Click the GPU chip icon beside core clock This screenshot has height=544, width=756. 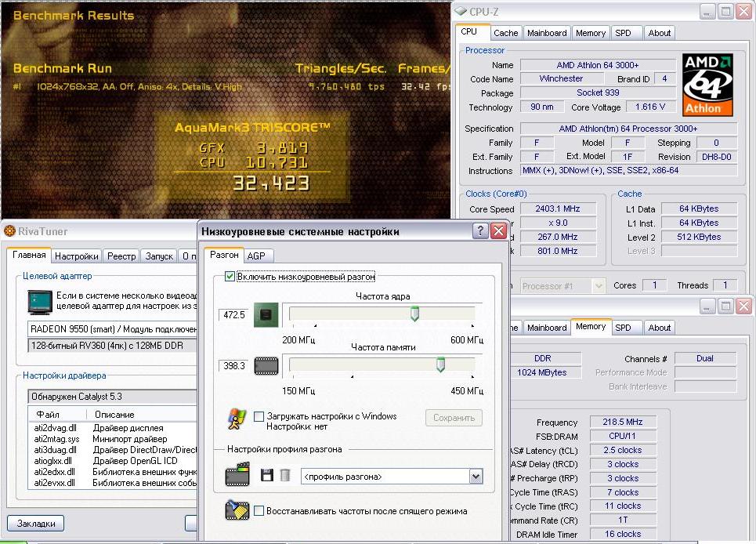click(266, 315)
